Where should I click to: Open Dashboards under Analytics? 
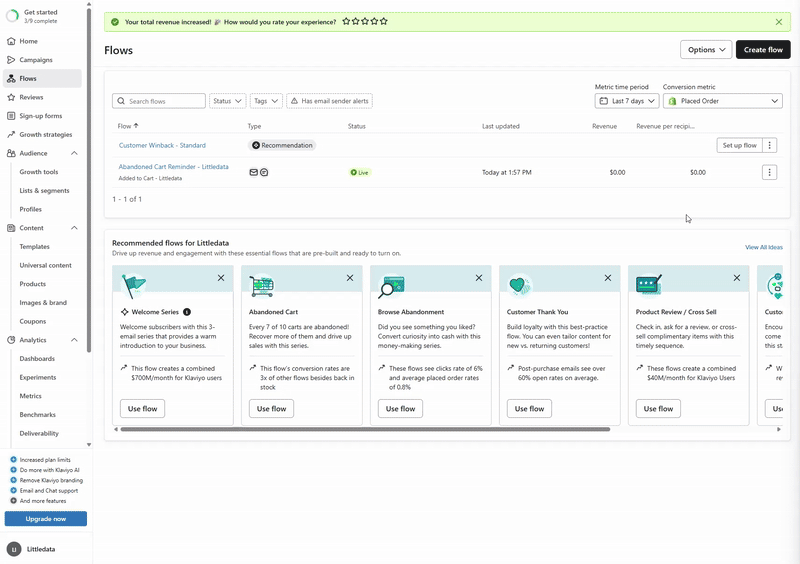[37, 359]
